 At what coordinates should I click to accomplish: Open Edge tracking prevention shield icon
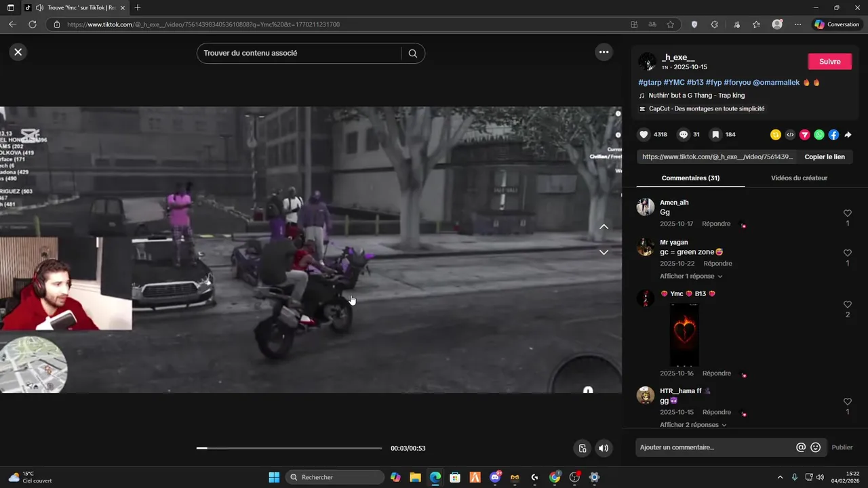point(694,24)
